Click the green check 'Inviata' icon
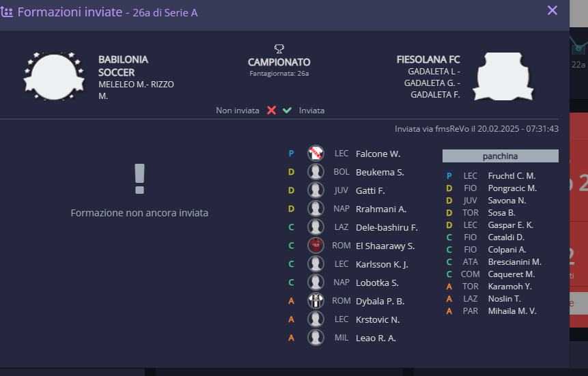Viewport: 588px width, 376px height. click(288, 110)
